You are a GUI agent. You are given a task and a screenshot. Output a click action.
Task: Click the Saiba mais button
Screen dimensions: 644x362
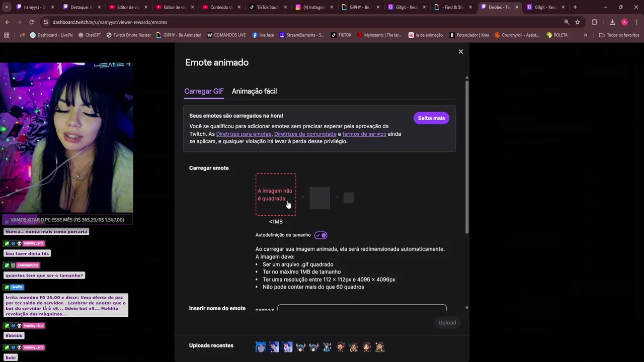[x=431, y=118]
